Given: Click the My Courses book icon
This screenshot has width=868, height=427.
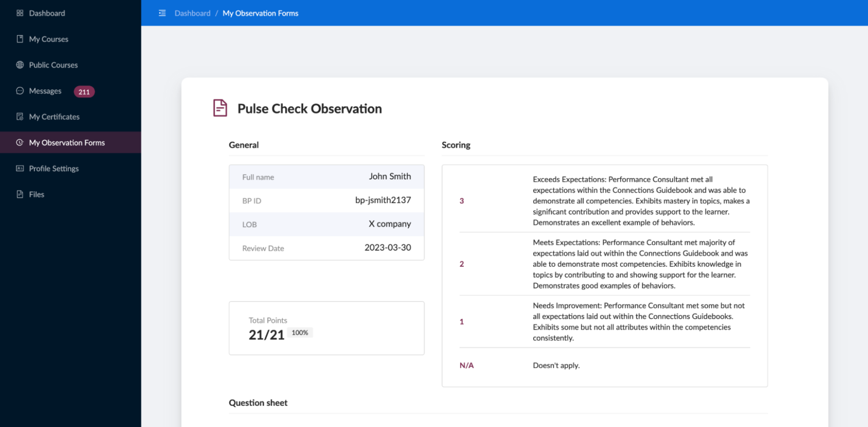Looking at the screenshot, I should click(x=20, y=39).
